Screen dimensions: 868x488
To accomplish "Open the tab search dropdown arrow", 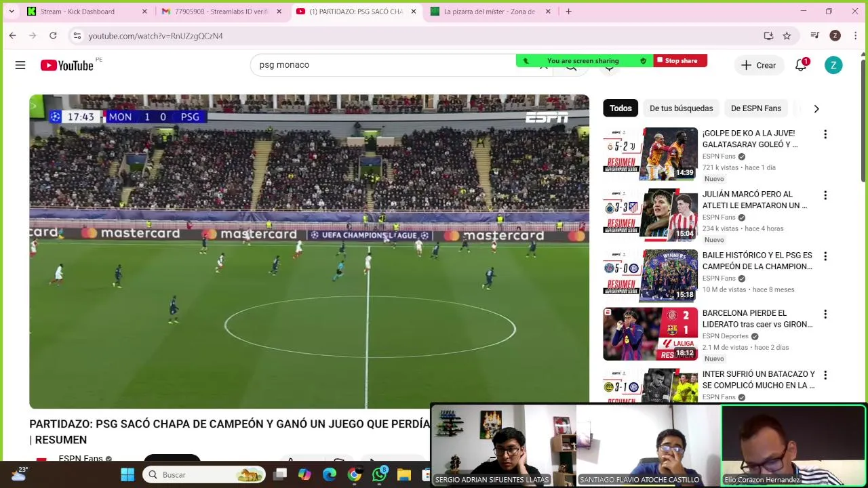I will pos(11,12).
